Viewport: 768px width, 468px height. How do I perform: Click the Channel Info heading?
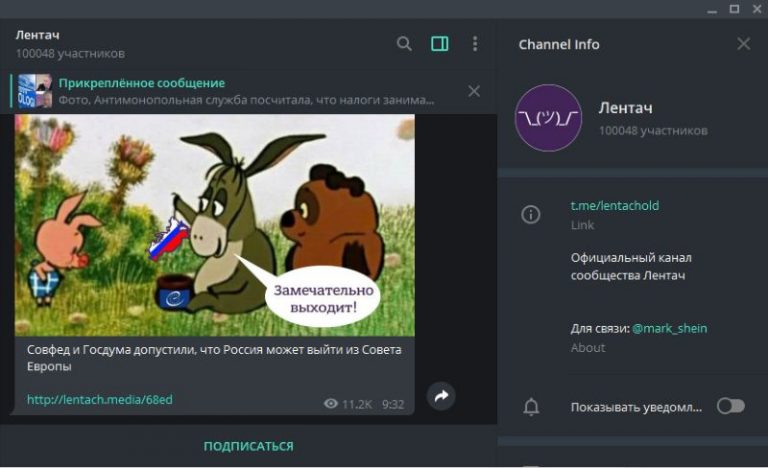pyautogui.click(x=559, y=45)
